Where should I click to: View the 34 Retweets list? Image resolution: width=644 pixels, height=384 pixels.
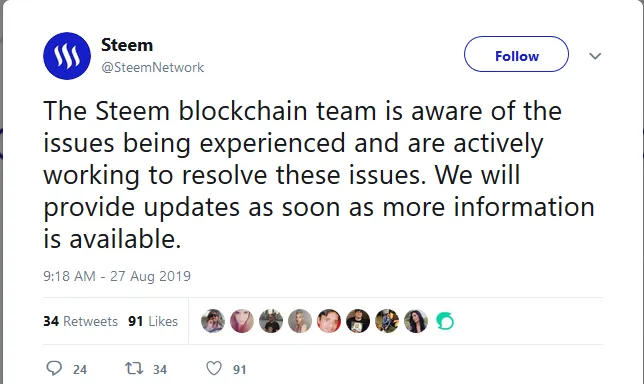(80, 321)
